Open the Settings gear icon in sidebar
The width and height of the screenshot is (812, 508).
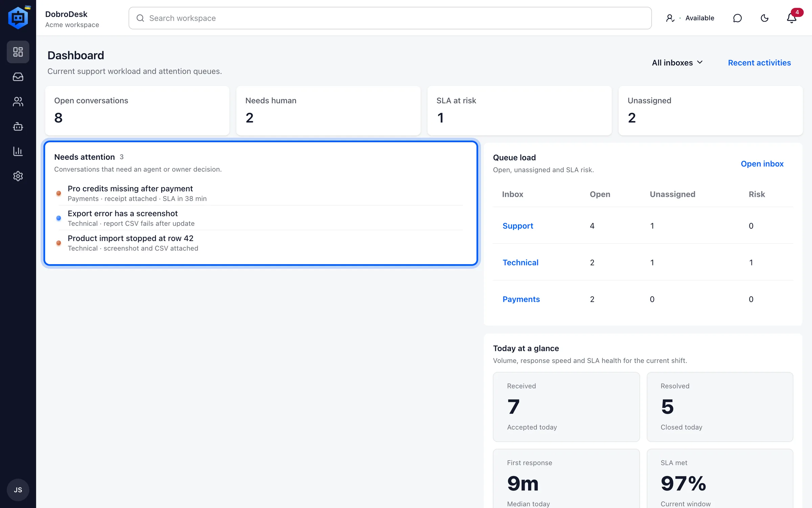[x=18, y=176]
